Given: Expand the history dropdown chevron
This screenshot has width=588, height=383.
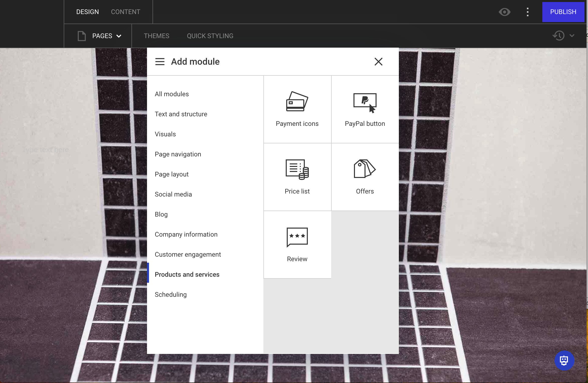Looking at the screenshot, I should pos(572,36).
